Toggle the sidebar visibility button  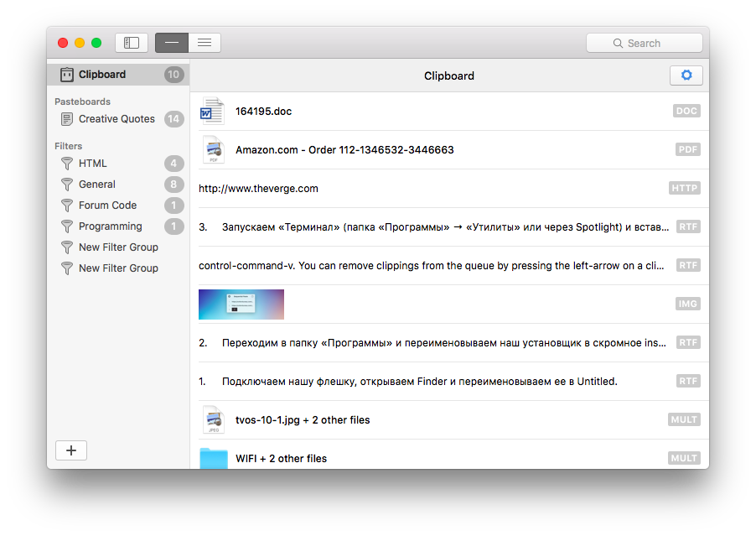click(x=132, y=43)
